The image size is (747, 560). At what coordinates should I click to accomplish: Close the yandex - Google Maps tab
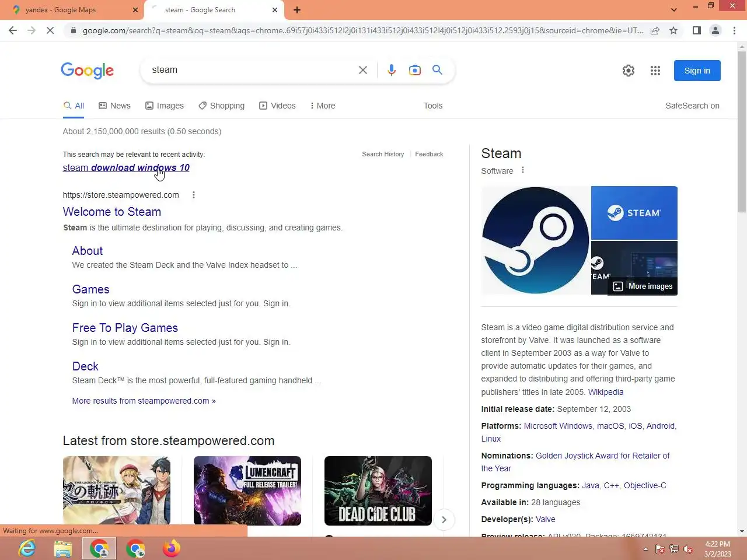(x=135, y=10)
